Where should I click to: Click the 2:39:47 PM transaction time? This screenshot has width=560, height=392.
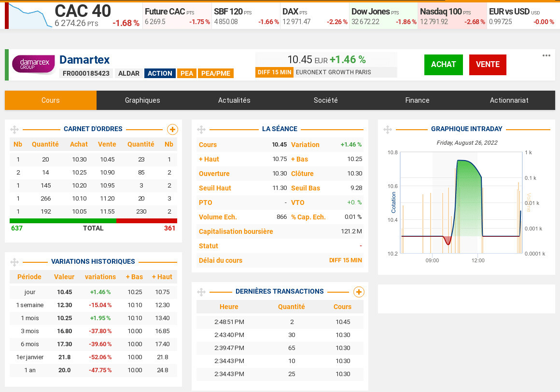(229, 348)
